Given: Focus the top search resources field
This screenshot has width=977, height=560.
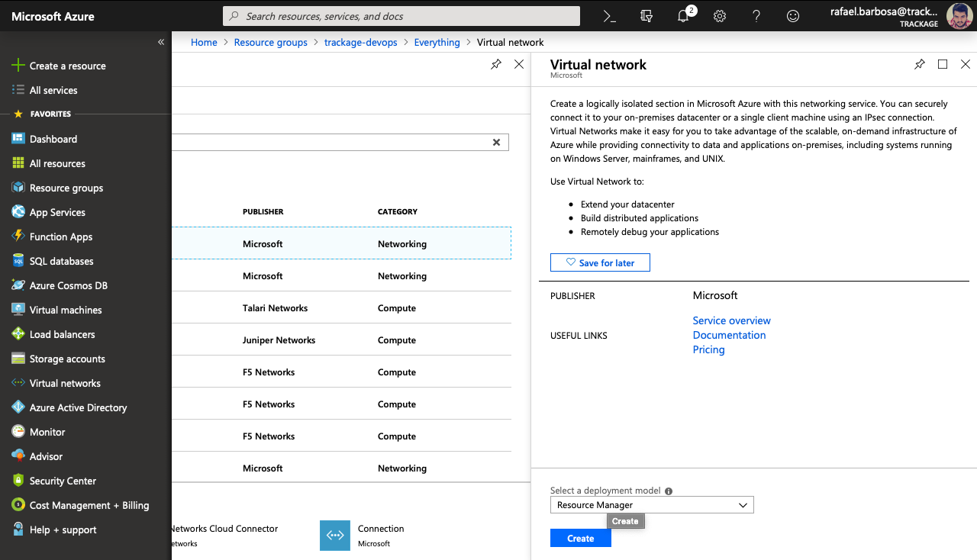Looking at the screenshot, I should tap(401, 16).
